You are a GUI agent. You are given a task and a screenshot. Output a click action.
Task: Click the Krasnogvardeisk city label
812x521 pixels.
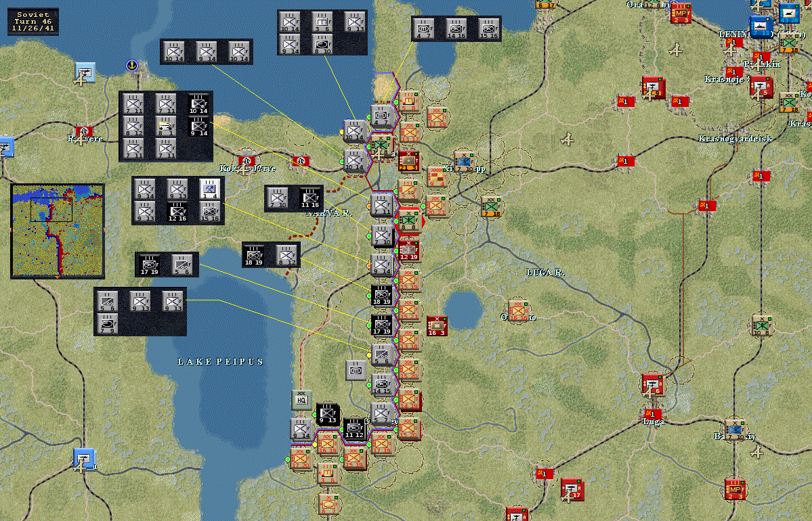pos(735,139)
